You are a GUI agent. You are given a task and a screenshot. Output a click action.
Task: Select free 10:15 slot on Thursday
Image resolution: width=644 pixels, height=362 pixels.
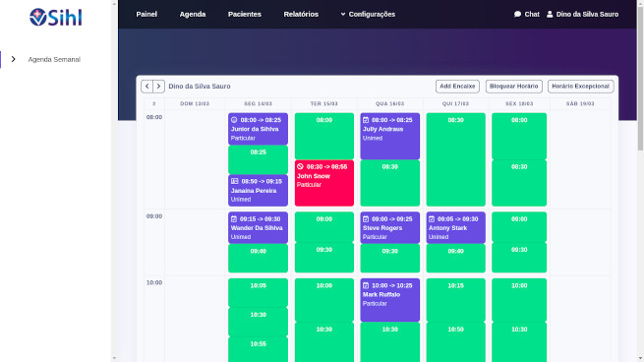pyautogui.click(x=455, y=300)
